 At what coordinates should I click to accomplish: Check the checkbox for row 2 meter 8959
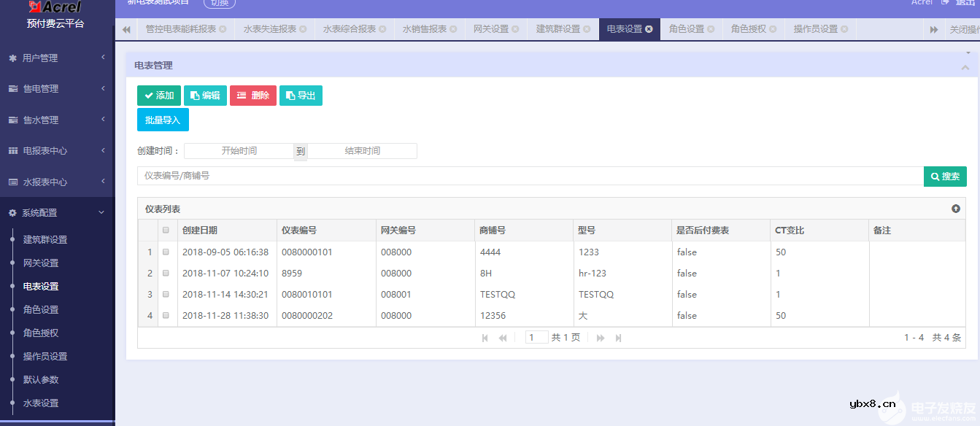(x=166, y=273)
